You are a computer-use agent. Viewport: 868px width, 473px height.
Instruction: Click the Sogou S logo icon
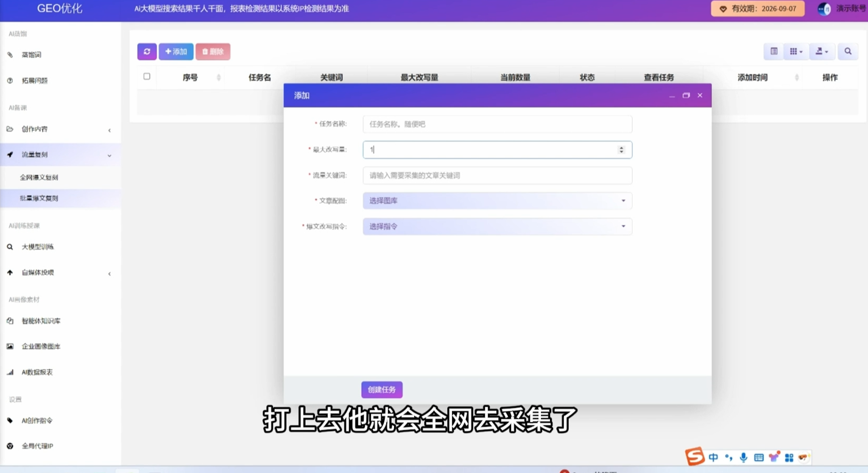694,457
